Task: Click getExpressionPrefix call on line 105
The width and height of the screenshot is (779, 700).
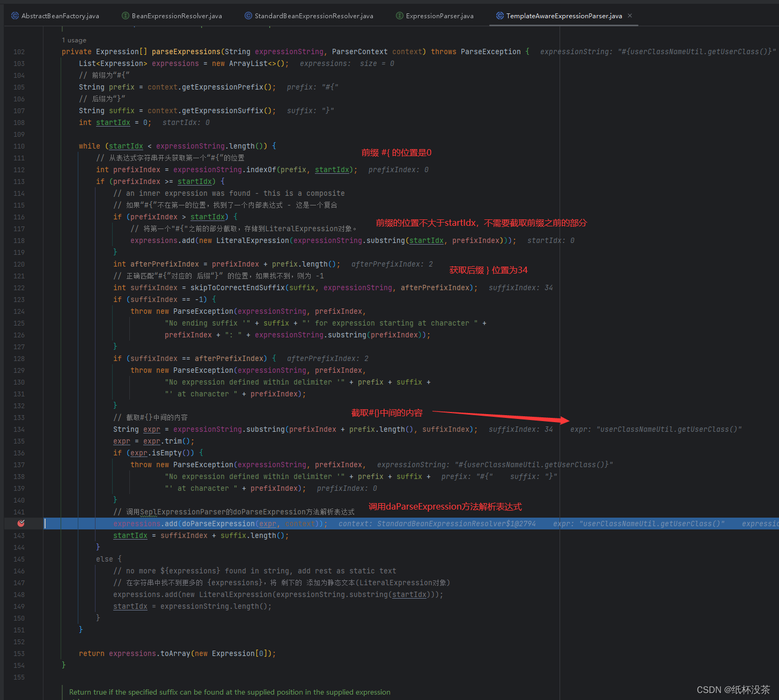Action: 223,87
